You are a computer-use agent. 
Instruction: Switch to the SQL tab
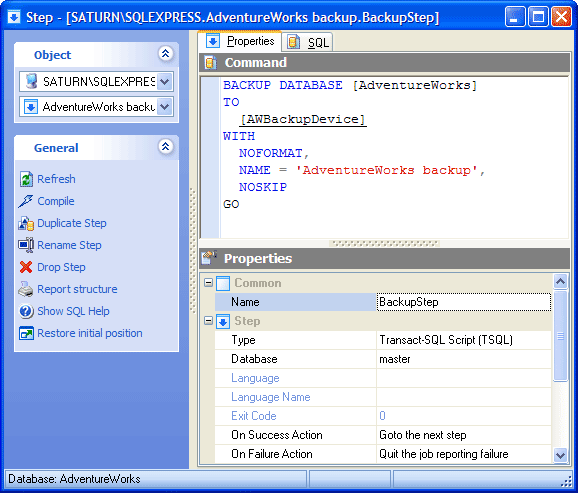(x=308, y=42)
